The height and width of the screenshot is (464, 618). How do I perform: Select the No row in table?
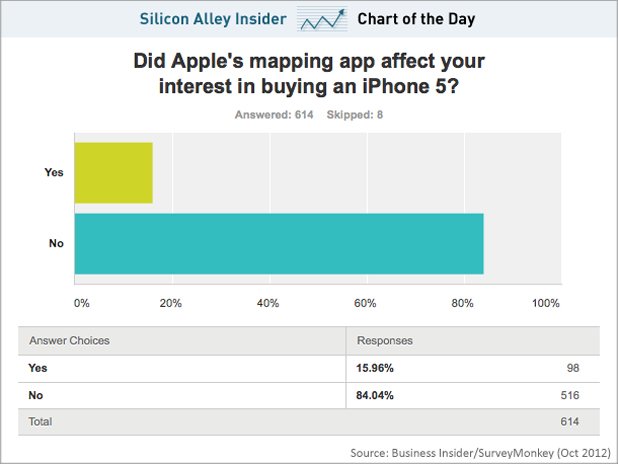tap(309, 395)
